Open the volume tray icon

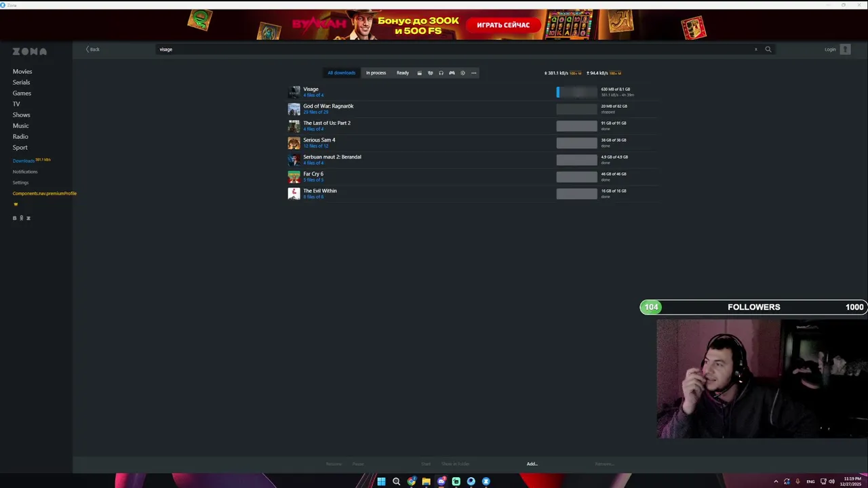coord(832,481)
